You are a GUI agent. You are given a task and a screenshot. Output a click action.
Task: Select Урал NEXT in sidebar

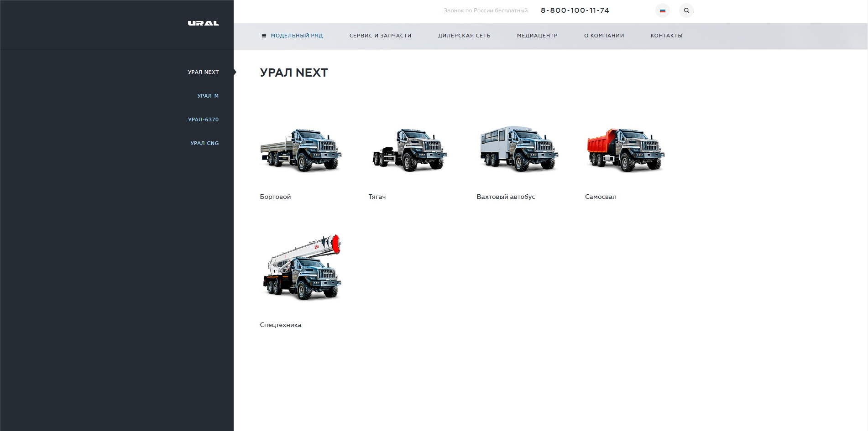point(204,72)
